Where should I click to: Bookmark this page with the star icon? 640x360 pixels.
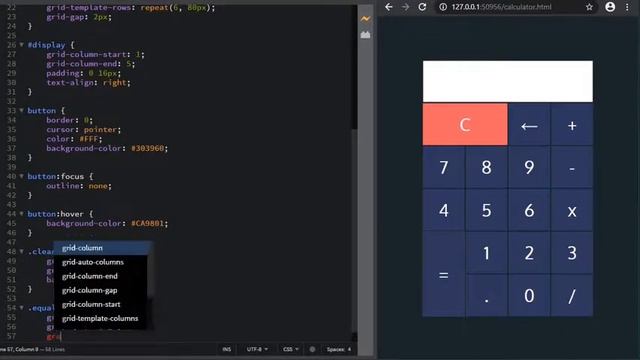tap(589, 7)
